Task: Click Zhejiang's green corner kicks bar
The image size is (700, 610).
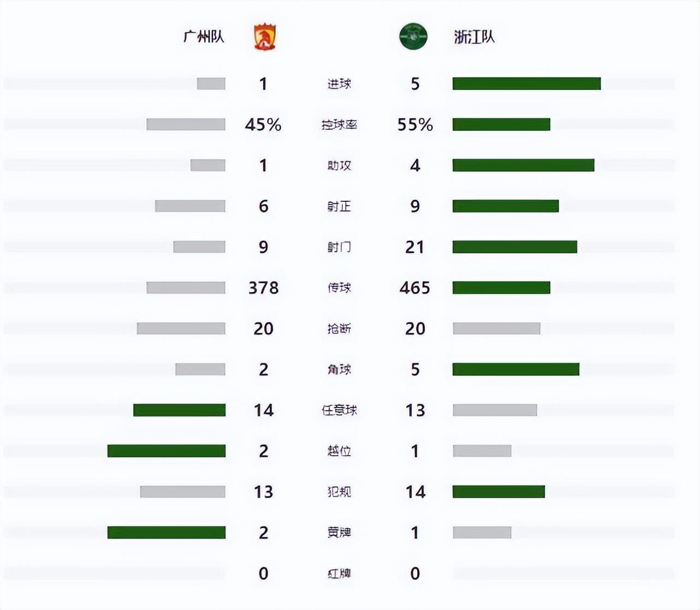Action: pos(515,369)
